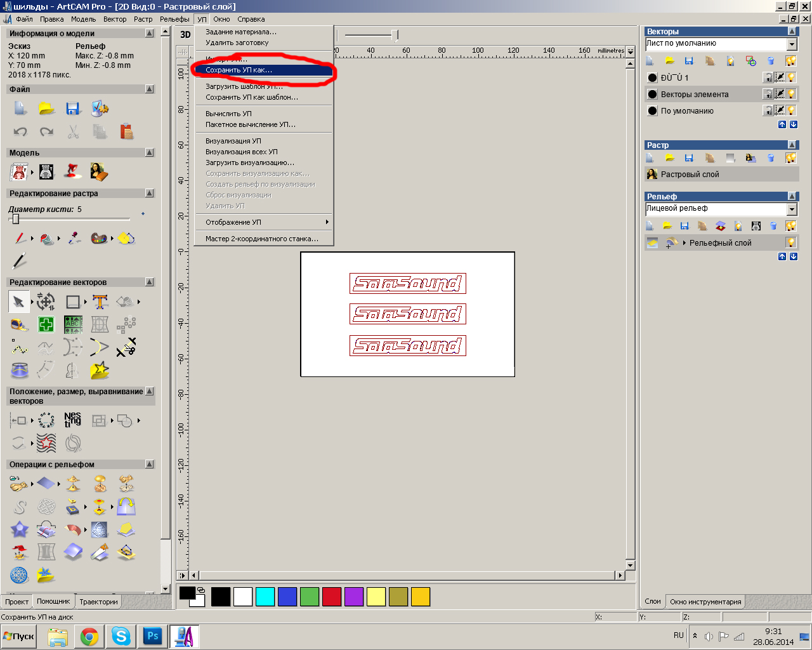Toggle snapping for the ÐÙ¯Û 1 layer
Screen dimensions: 812x650
coord(780,77)
